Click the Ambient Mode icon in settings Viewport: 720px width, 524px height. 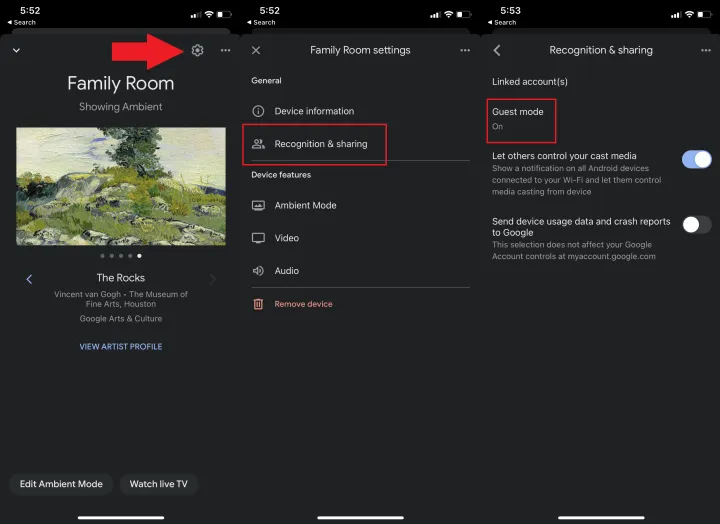pyautogui.click(x=258, y=205)
